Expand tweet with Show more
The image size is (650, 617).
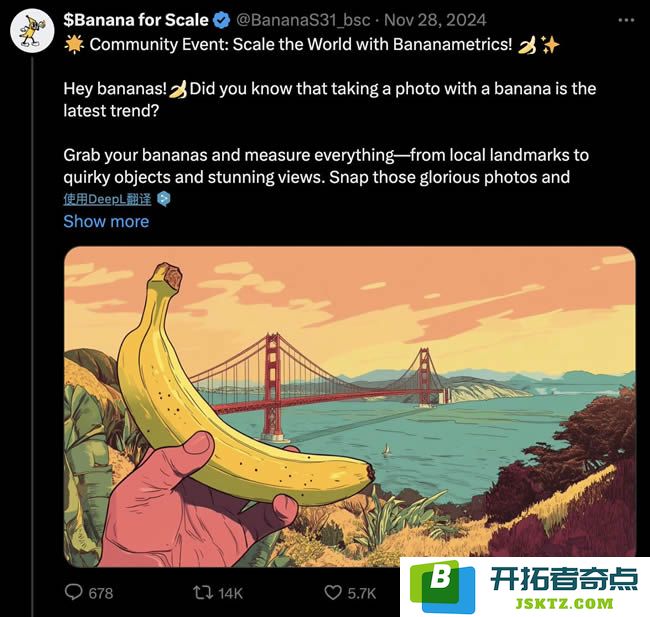click(x=106, y=221)
